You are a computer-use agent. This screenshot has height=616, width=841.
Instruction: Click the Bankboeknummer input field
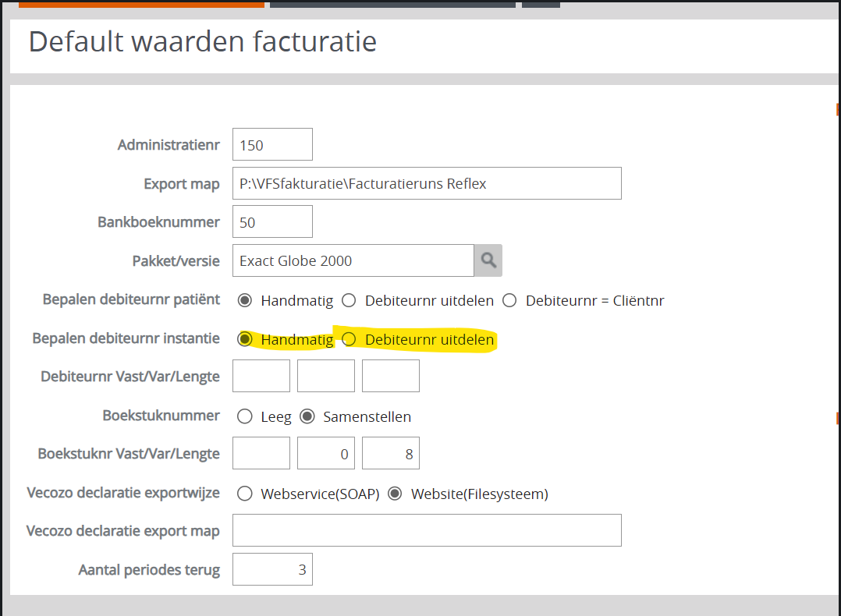pyautogui.click(x=272, y=221)
